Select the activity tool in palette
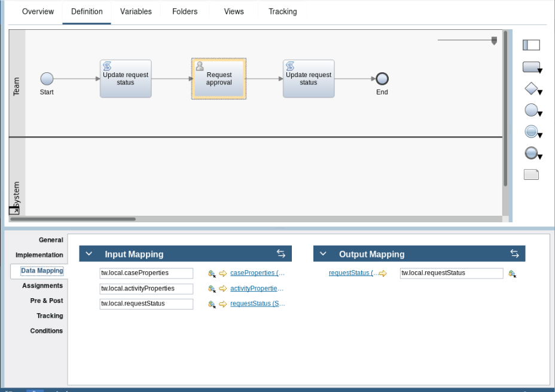 (530, 67)
